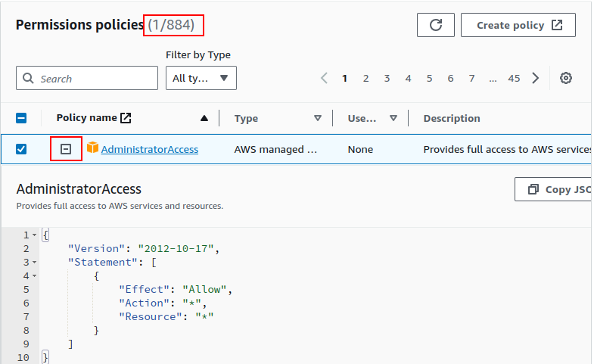Open table preferences gear icon
The image size is (594, 364).
[x=565, y=78]
